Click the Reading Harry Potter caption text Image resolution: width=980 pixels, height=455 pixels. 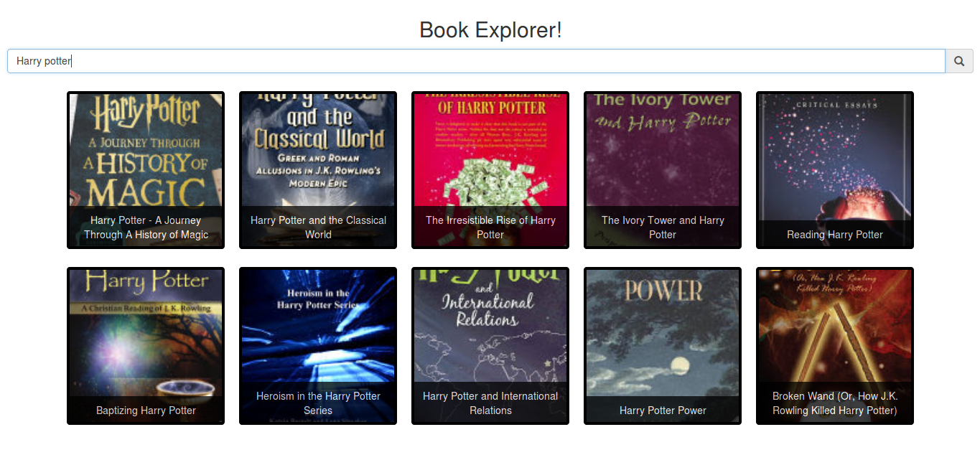point(835,235)
